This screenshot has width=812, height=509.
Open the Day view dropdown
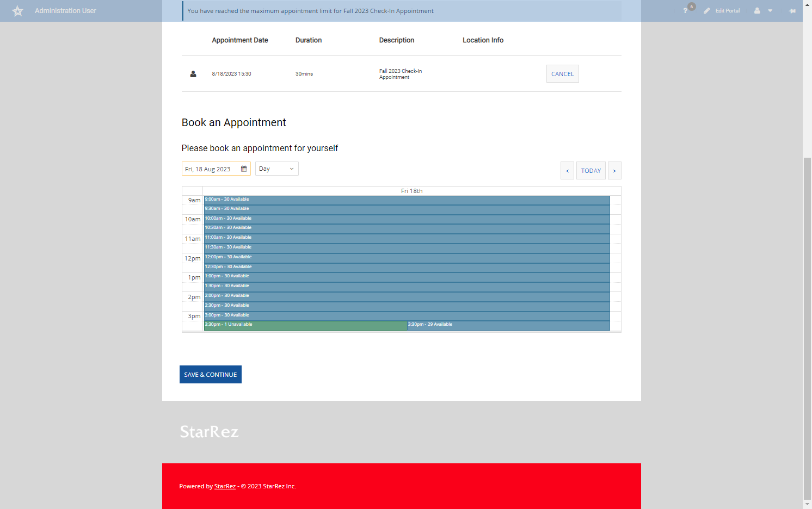277,169
